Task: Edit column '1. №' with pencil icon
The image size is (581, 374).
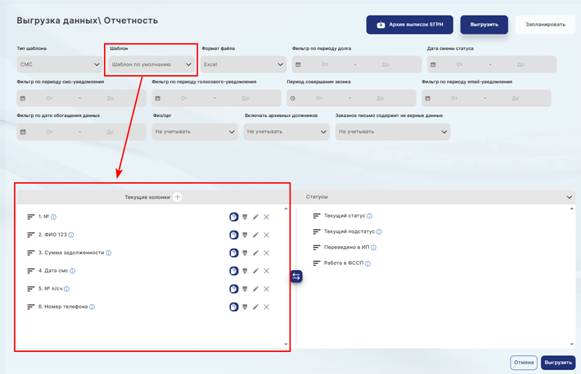Action: [x=256, y=217]
